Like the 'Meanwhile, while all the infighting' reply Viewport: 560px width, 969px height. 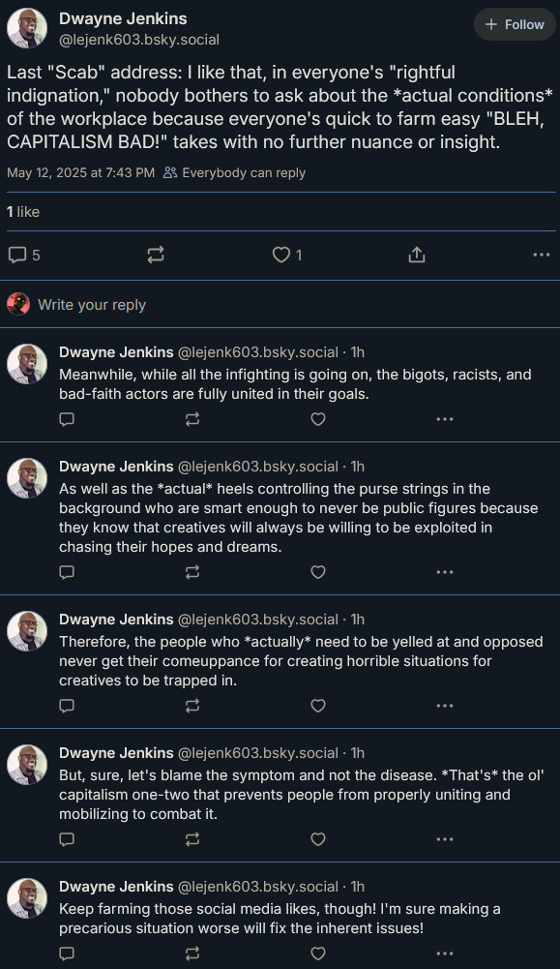[318, 419]
